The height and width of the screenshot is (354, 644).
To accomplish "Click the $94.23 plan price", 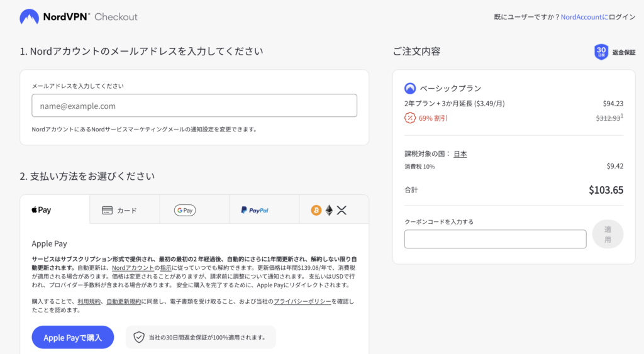I will coord(613,104).
